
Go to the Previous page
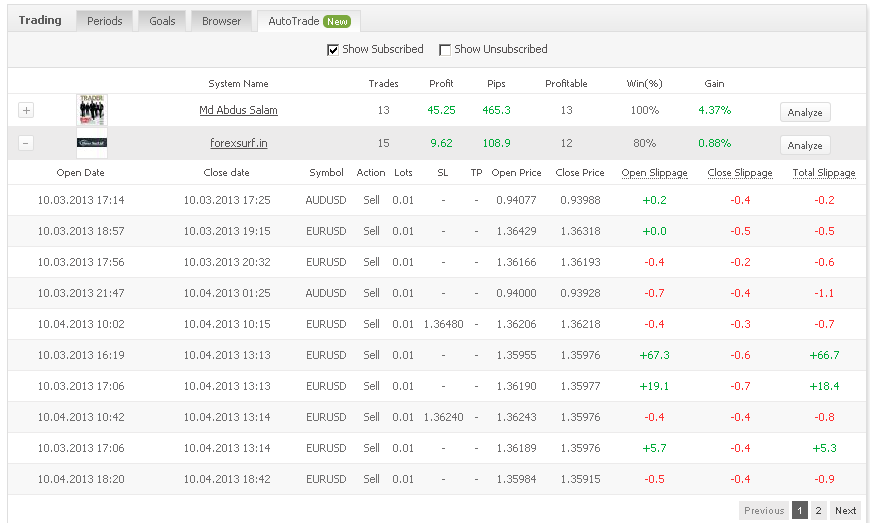click(764, 510)
